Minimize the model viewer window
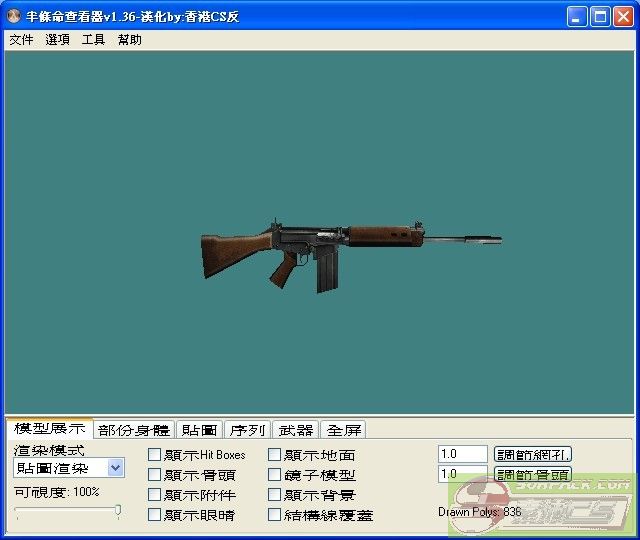 pyautogui.click(x=577, y=17)
